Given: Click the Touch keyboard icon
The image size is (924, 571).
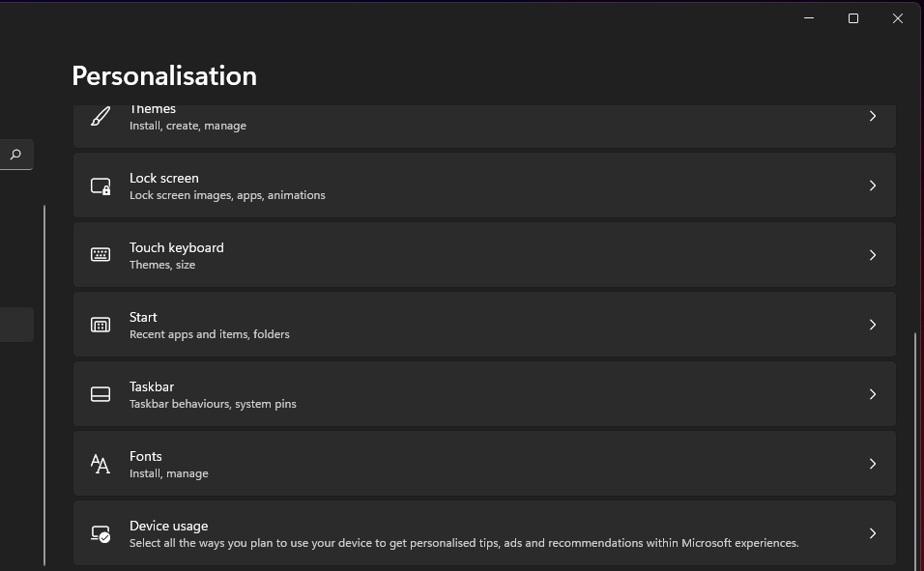Looking at the screenshot, I should pos(101,255).
